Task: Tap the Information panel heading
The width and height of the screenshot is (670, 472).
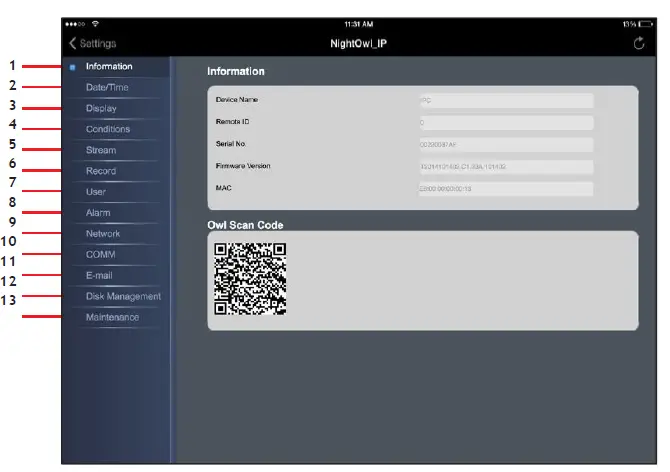Action: 236,71
